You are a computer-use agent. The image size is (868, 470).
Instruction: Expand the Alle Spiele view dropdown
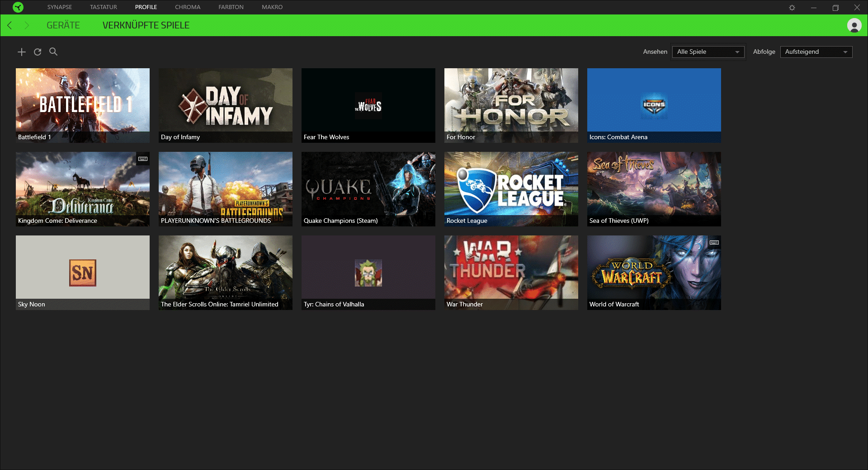pyautogui.click(x=708, y=52)
